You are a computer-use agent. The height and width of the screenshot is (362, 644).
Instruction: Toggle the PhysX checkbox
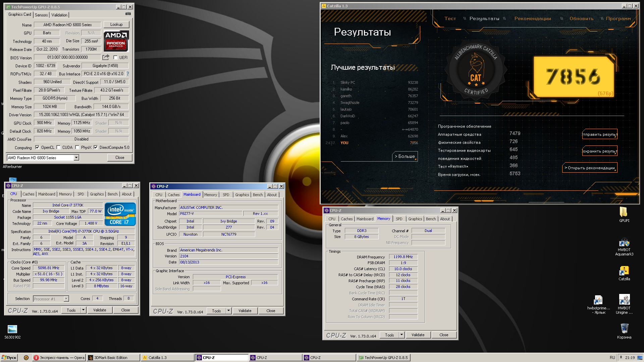(x=77, y=147)
